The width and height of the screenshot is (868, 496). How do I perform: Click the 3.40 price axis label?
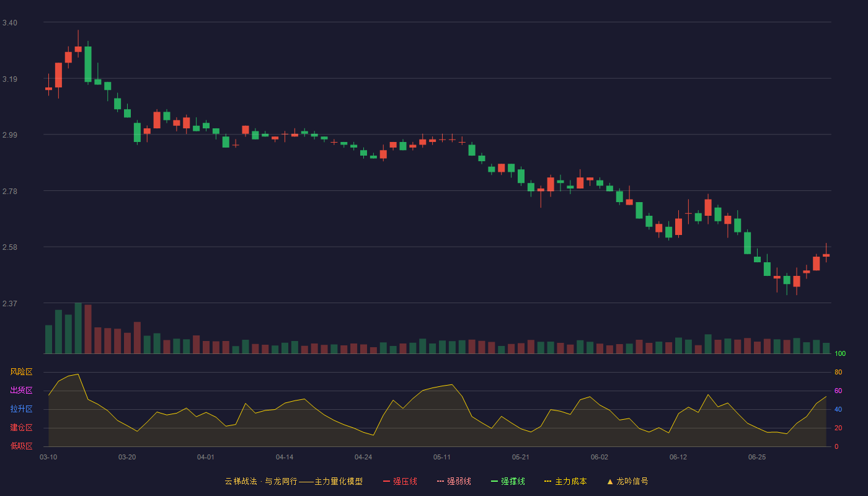pos(10,23)
